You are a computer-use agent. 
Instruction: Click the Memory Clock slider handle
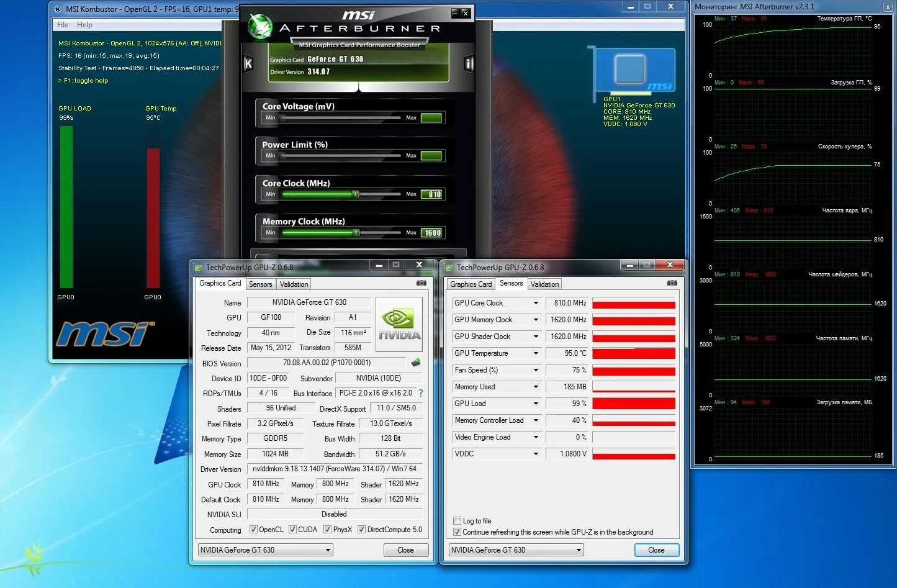[x=356, y=233]
